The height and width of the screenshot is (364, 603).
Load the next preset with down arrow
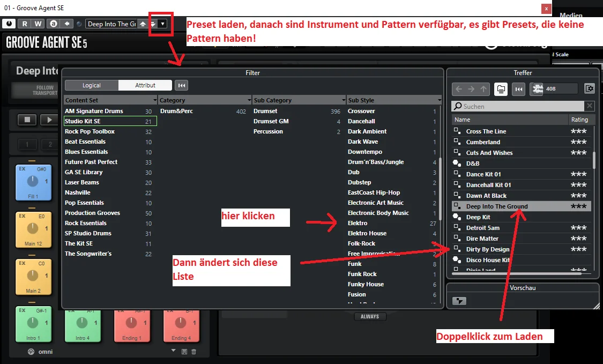[153, 24]
